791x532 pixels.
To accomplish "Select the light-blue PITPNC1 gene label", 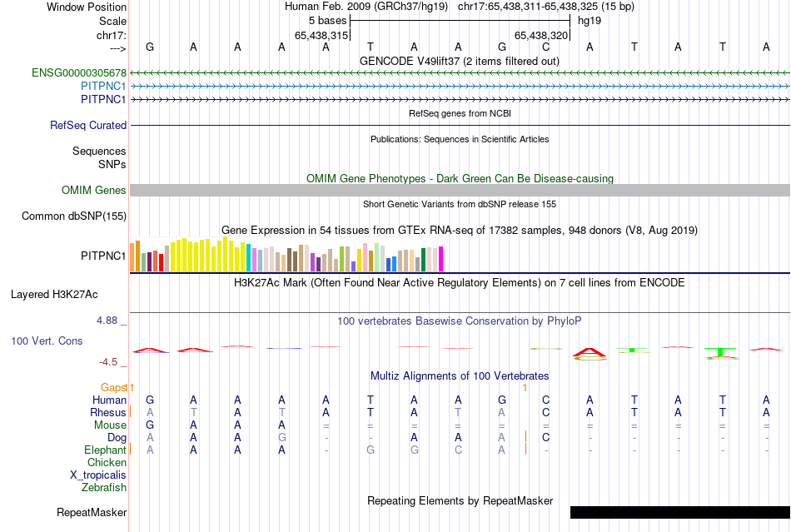I will (103, 87).
